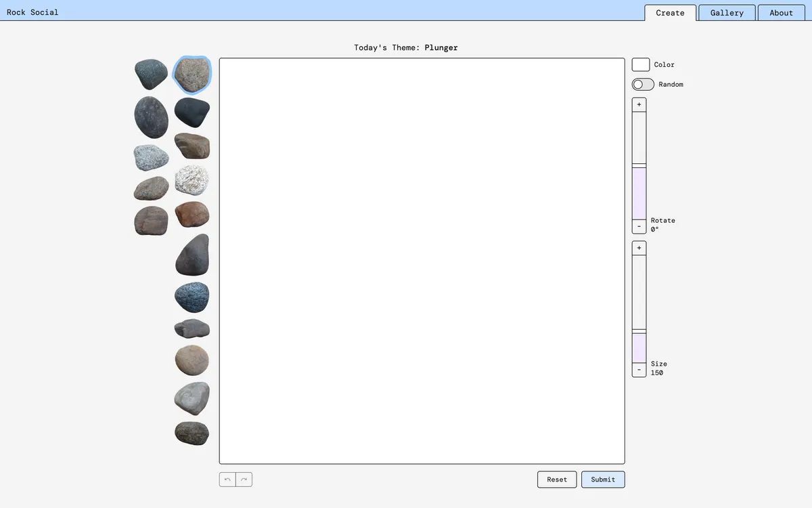Image resolution: width=812 pixels, height=508 pixels.
Task: Click the Size slider track
Action: click(x=639, y=309)
